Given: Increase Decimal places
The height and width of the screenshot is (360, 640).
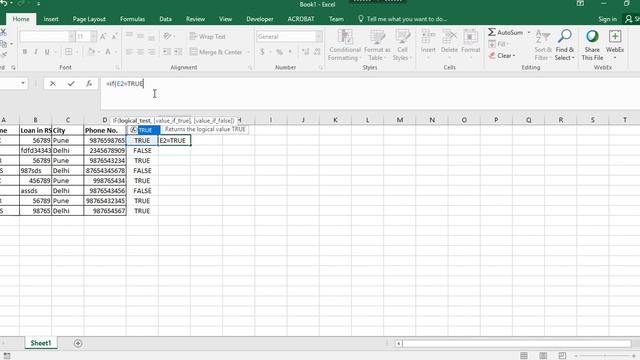Looking at the screenshot, I should coord(305,52).
